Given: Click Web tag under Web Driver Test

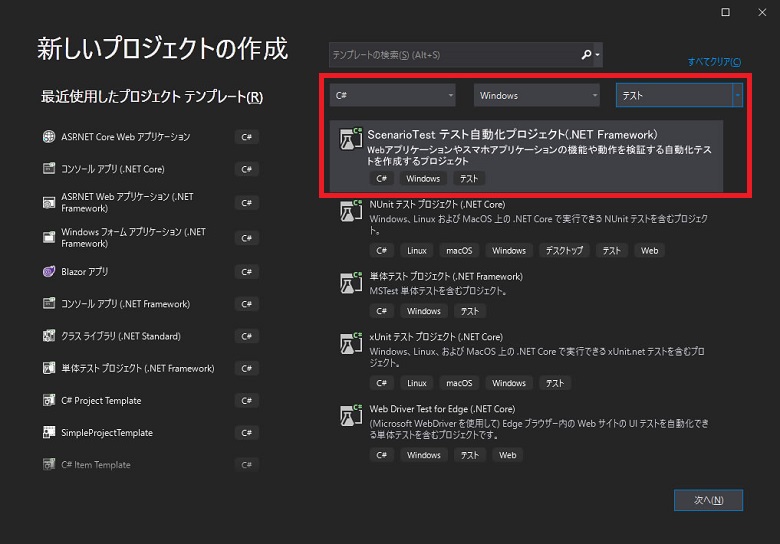Looking at the screenshot, I should pos(507,455).
